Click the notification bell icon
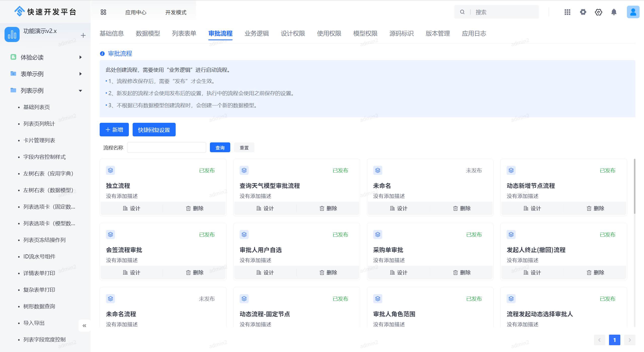644x352 pixels. tap(614, 12)
